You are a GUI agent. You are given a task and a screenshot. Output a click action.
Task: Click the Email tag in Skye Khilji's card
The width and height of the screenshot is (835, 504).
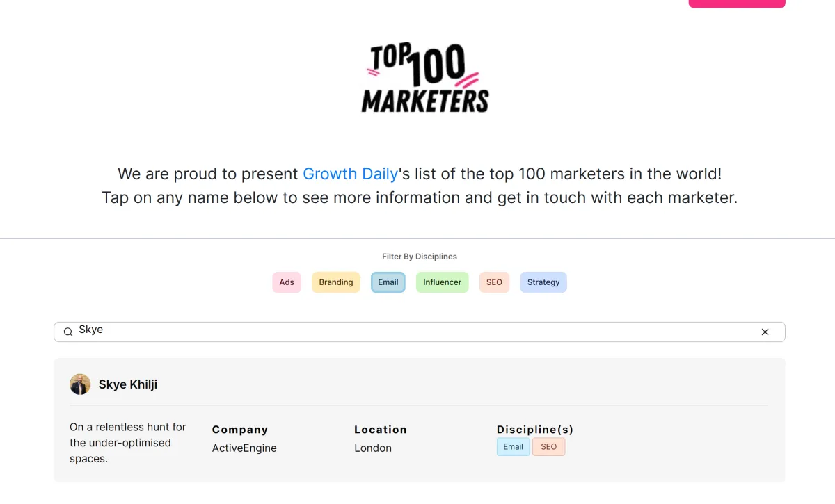pyautogui.click(x=513, y=447)
